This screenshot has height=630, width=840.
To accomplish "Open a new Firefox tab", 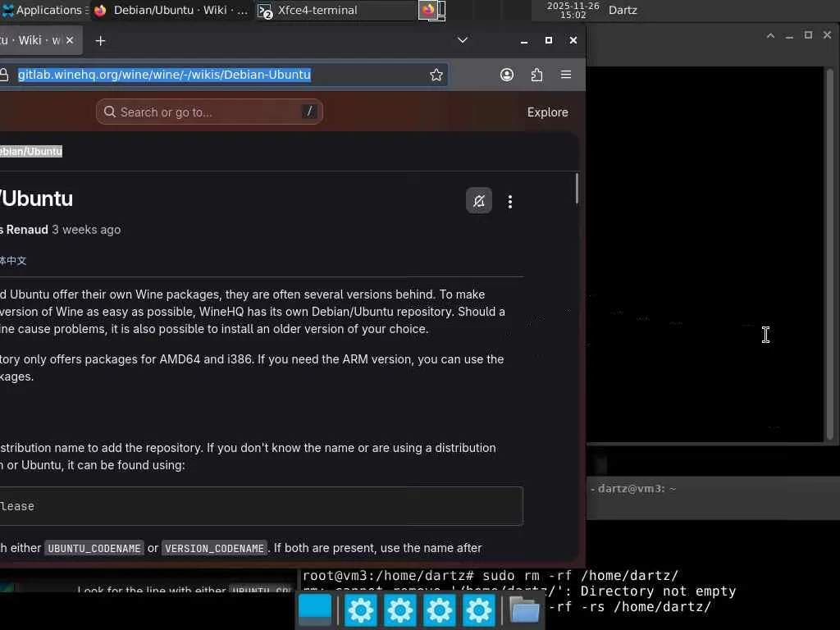I will [x=100, y=41].
